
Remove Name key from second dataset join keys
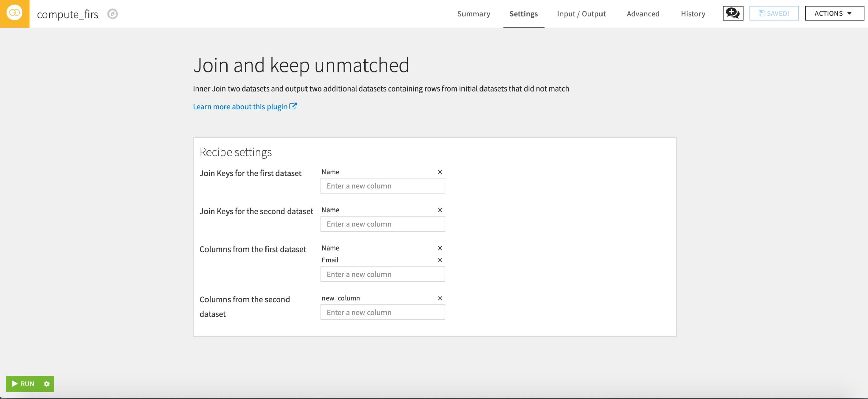tap(440, 210)
